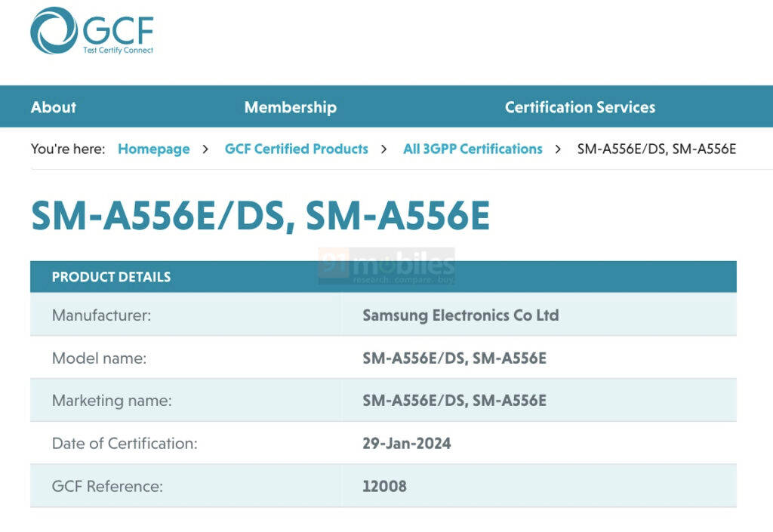
Task: Open the Membership menu
Action: click(x=290, y=107)
